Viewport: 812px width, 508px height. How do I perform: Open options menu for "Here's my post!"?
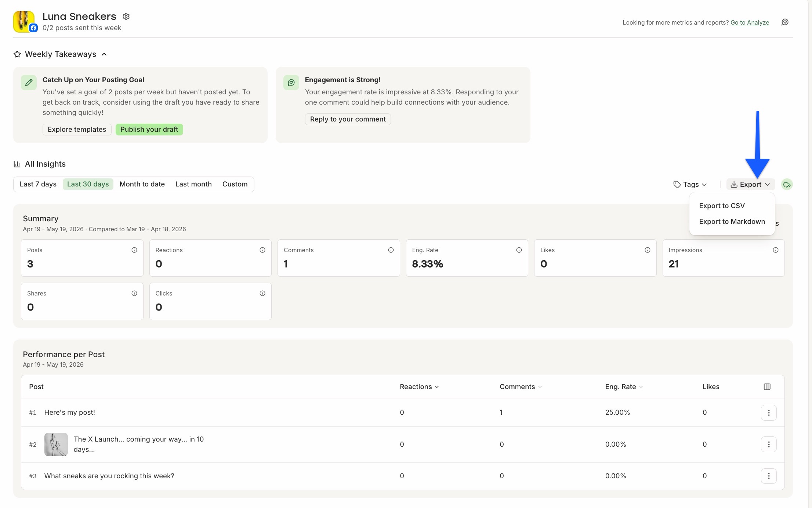pos(769,413)
